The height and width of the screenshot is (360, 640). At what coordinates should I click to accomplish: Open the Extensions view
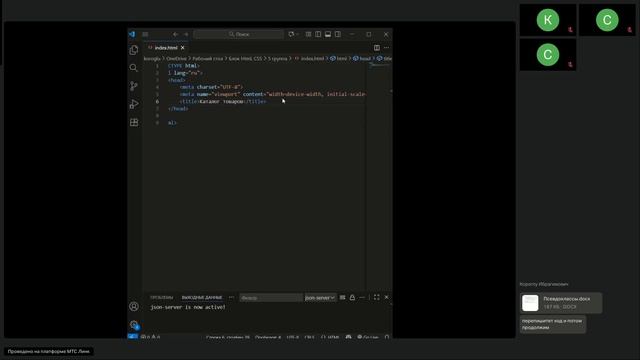tap(134, 122)
